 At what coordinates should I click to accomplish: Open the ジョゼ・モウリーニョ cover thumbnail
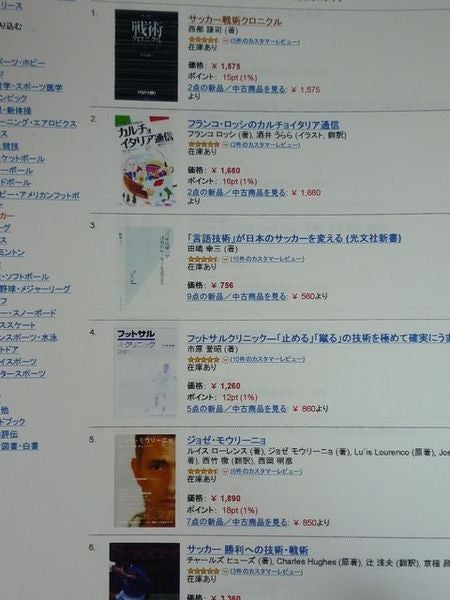coord(145,481)
